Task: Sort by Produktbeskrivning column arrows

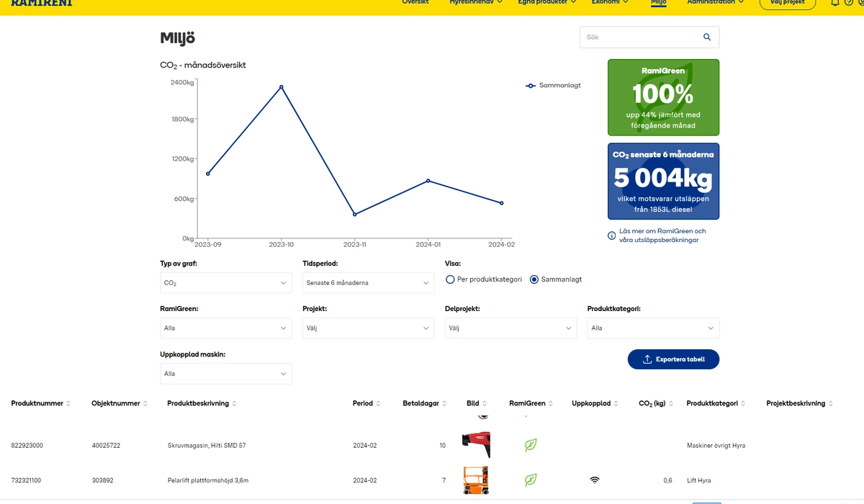Action: coord(234,403)
